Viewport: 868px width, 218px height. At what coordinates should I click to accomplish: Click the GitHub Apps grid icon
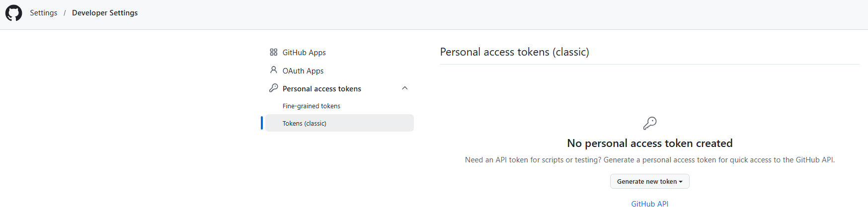273,52
